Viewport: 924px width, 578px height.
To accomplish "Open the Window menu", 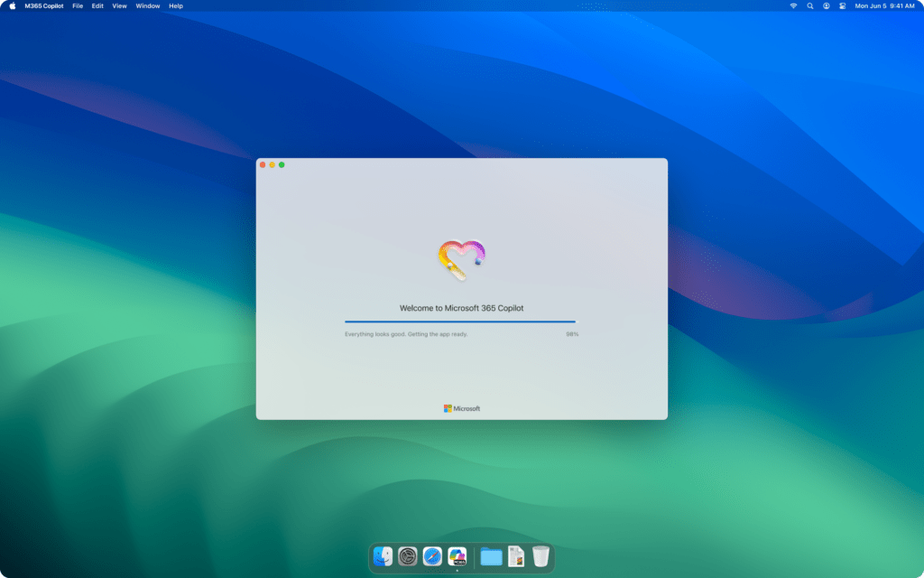I will click(x=147, y=5).
